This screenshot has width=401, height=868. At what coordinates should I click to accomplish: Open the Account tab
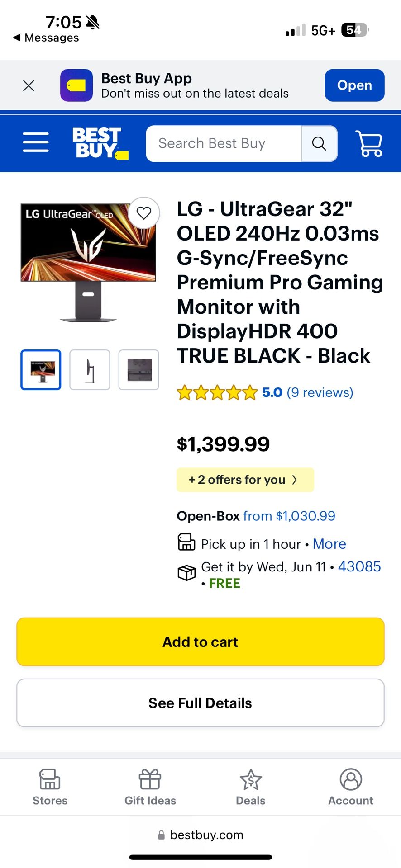(351, 787)
